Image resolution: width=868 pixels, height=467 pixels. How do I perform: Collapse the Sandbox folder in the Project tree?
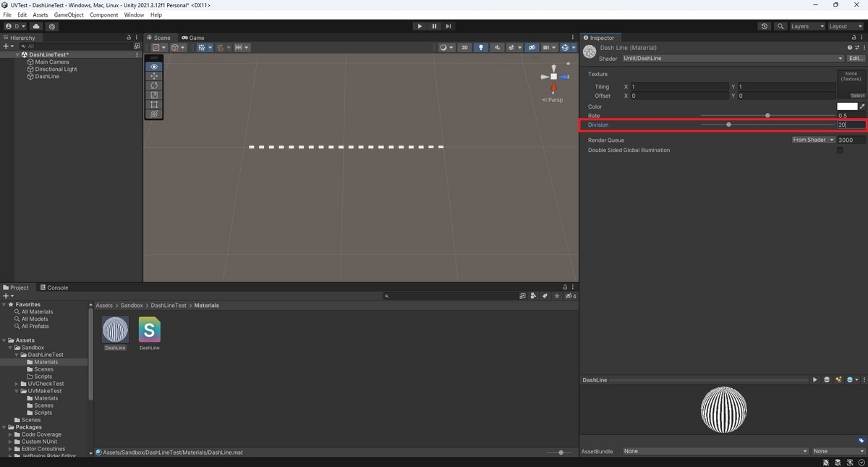(x=9, y=348)
